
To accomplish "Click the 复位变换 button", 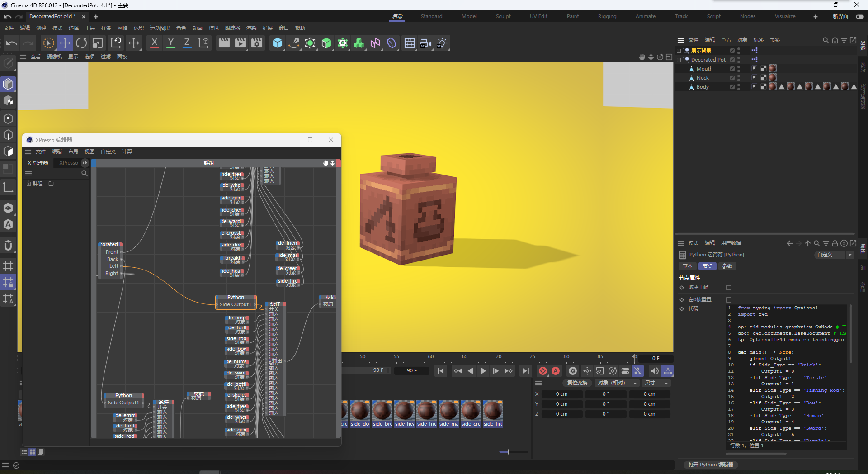I will tap(577, 383).
